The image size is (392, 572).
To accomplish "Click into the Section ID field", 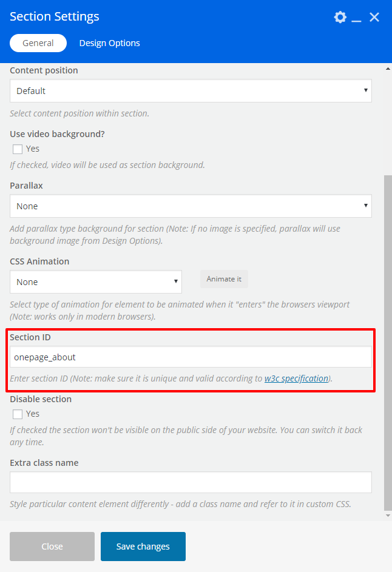I will pos(191,357).
